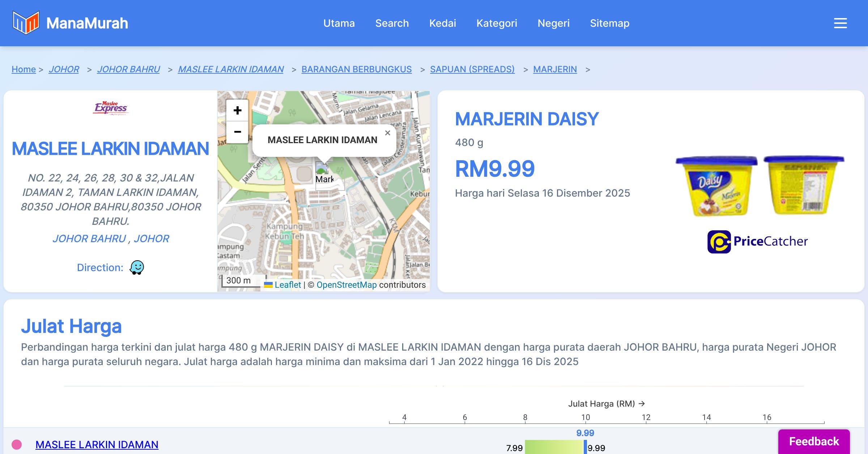The height and width of the screenshot is (454, 868).
Task: Open Waze direction icon
Action: pos(137,267)
